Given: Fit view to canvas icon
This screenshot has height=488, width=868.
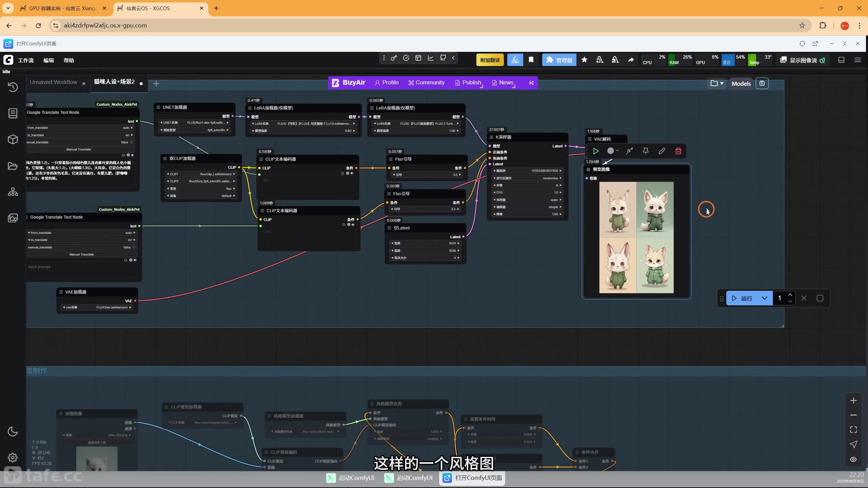Looking at the screenshot, I should [853, 430].
